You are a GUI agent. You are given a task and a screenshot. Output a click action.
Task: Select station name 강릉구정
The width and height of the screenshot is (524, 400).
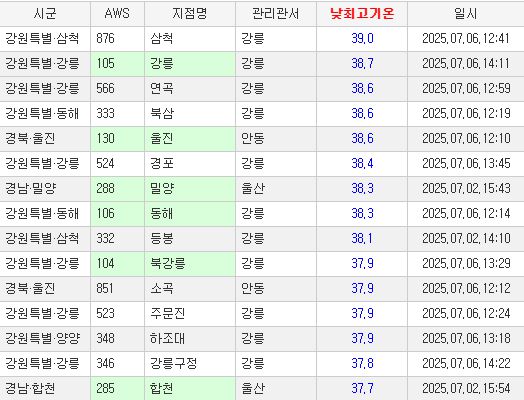173,364
